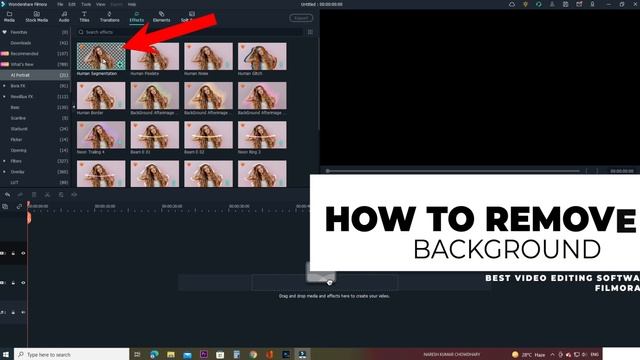Click the timeline playhead marker

click(29, 218)
